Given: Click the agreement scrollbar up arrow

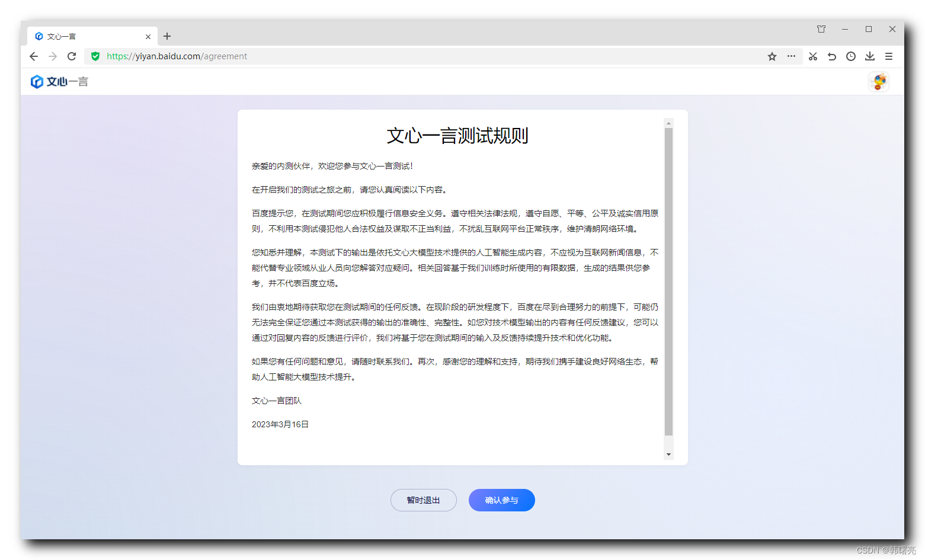Looking at the screenshot, I should tap(668, 123).
